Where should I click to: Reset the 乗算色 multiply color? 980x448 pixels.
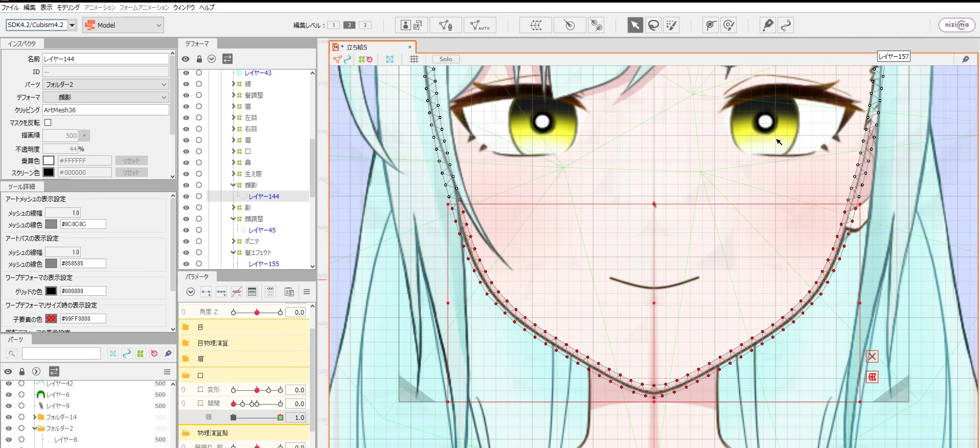pyautogui.click(x=131, y=160)
